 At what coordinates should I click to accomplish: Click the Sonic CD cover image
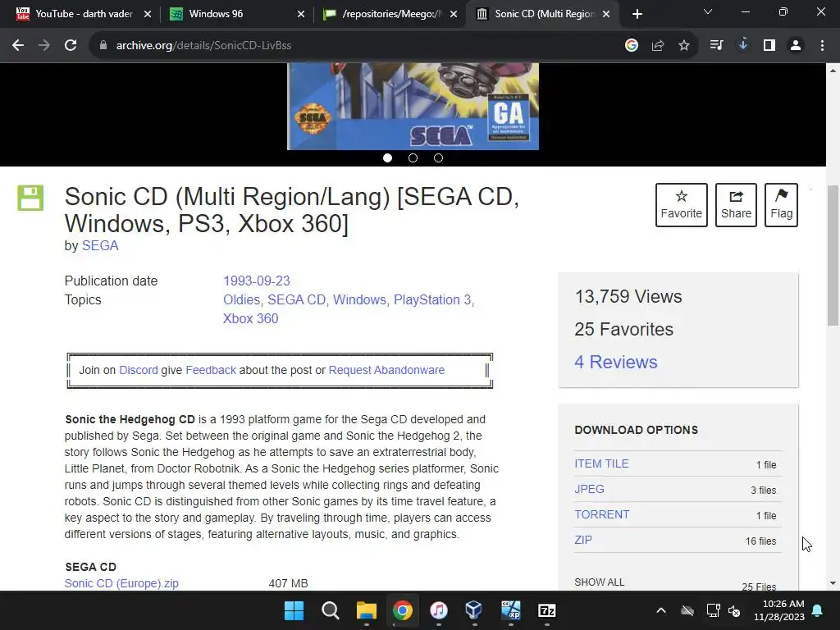coord(413,106)
